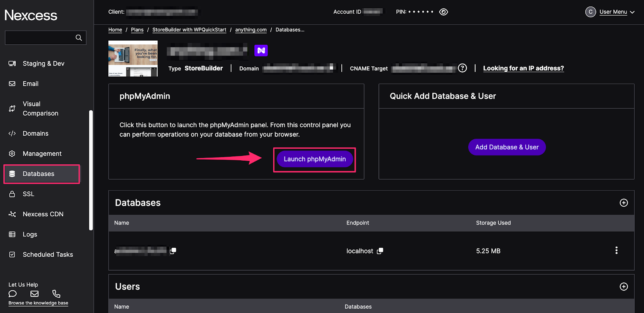Open SSL in the sidebar
Image resolution: width=644 pixels, height=313 pixels.
(x=29, y=194)
